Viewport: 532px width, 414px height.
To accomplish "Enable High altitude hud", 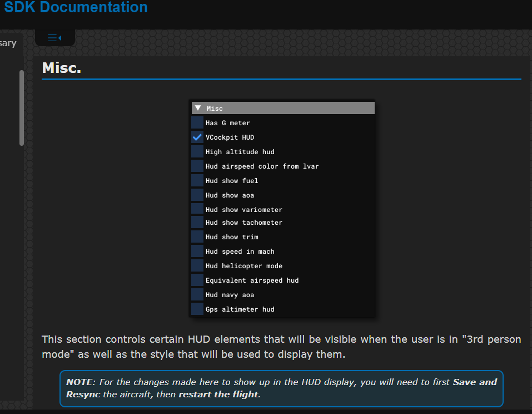I will [x=197, y=151].
